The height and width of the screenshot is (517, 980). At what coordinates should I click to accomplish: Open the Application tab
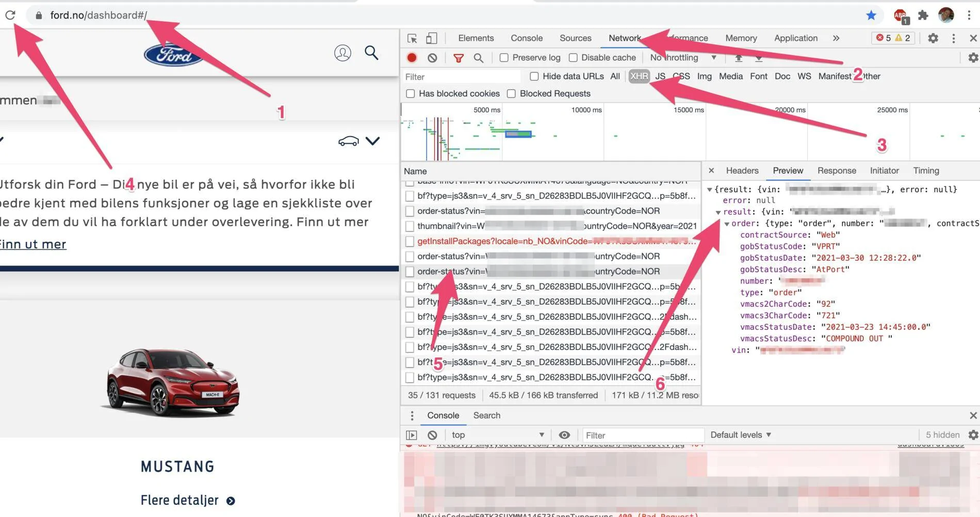795,38
